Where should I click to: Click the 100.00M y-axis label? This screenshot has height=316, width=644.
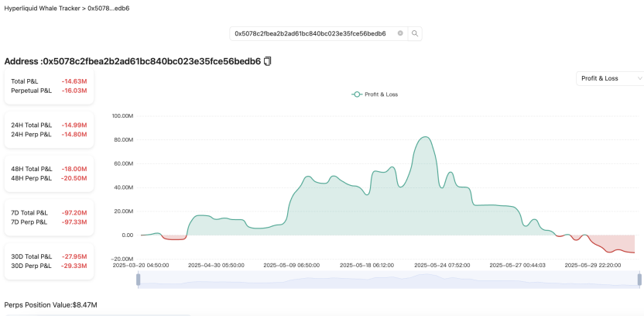point(122,116)
